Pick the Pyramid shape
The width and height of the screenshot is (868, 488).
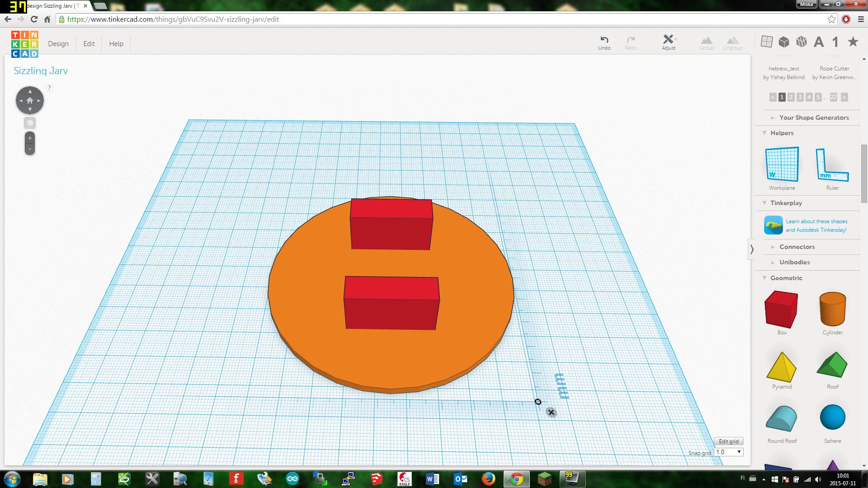[x=782, y=367]
